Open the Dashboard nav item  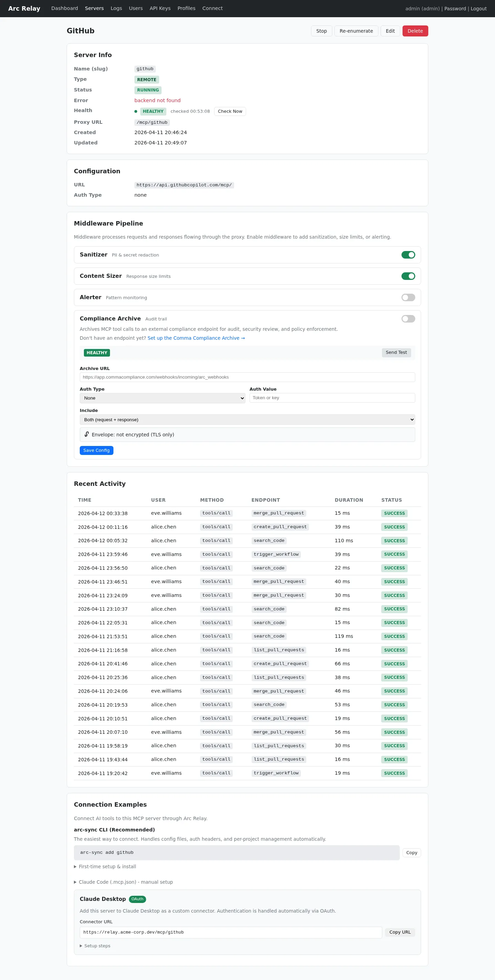point(65,8)
